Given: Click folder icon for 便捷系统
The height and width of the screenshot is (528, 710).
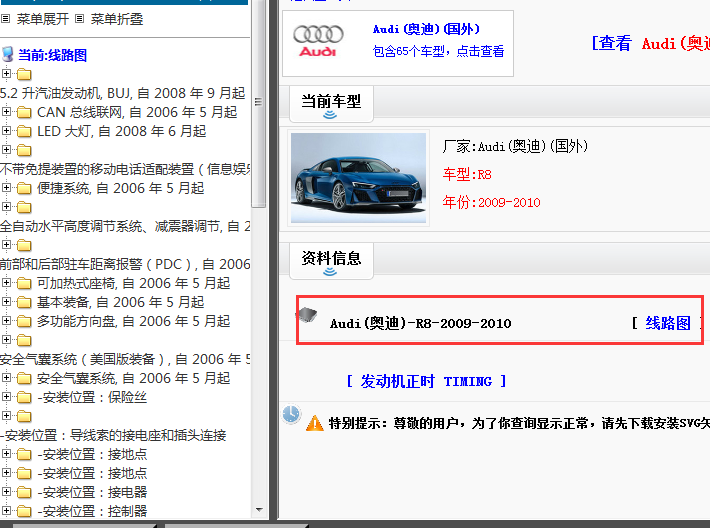Looking at the screenshot, I should tap(24, 188).
